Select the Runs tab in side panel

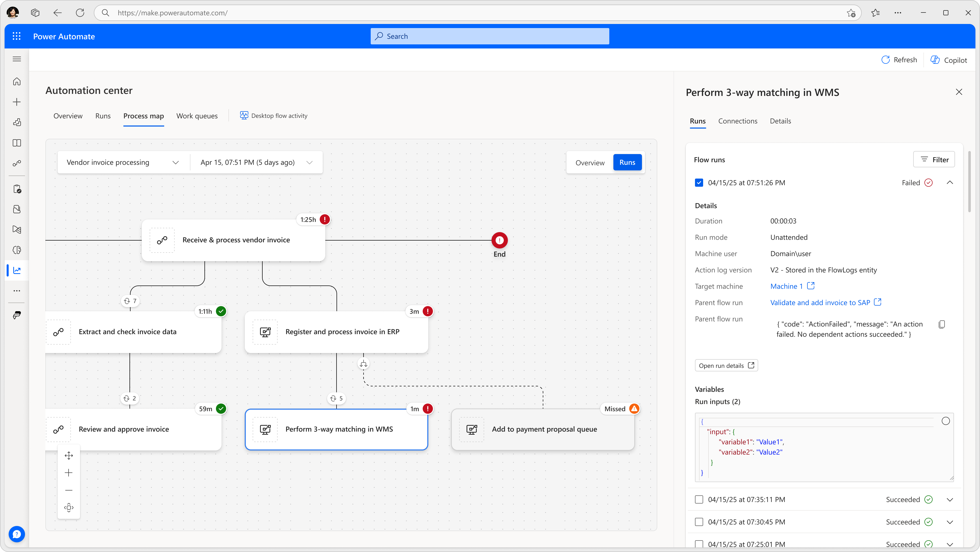click(698, 121)
